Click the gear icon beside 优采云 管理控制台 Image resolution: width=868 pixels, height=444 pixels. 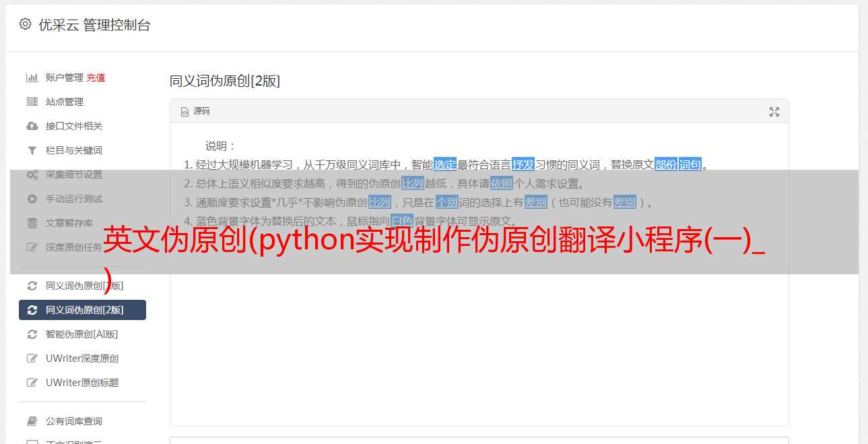click(x=25, y=24)
